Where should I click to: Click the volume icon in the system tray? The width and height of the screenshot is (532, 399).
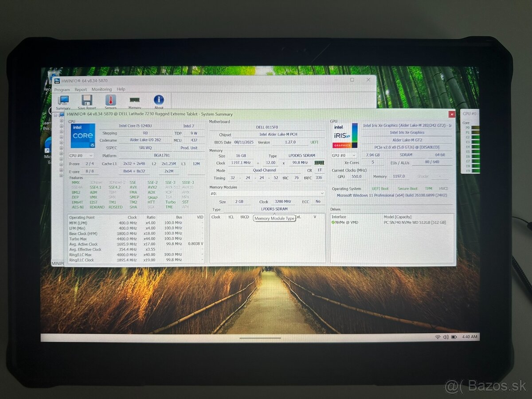446,337
